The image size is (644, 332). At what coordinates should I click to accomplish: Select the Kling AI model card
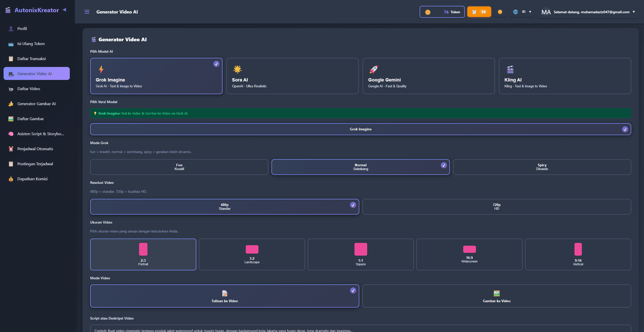565,76
